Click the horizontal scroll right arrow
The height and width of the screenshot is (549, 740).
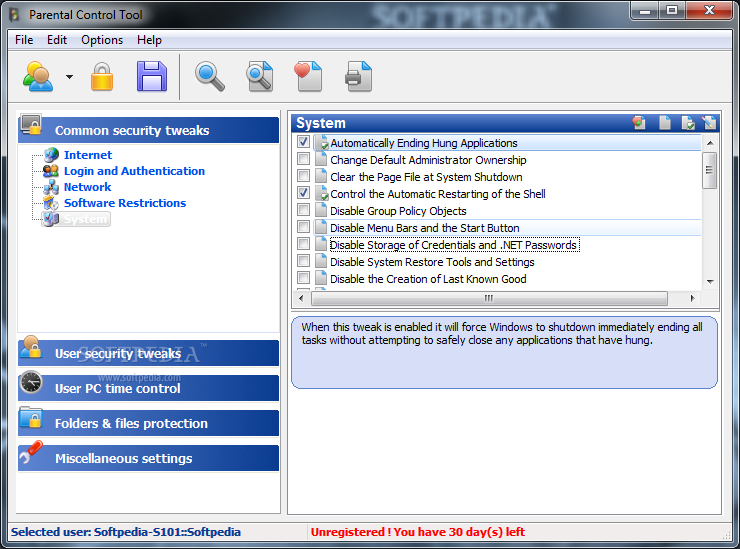[692, 298]
